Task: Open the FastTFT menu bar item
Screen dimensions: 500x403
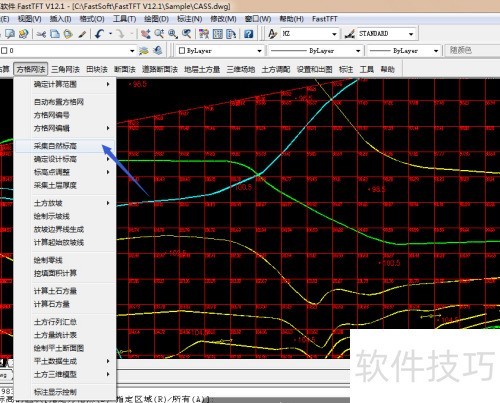Action: [324, 19]
